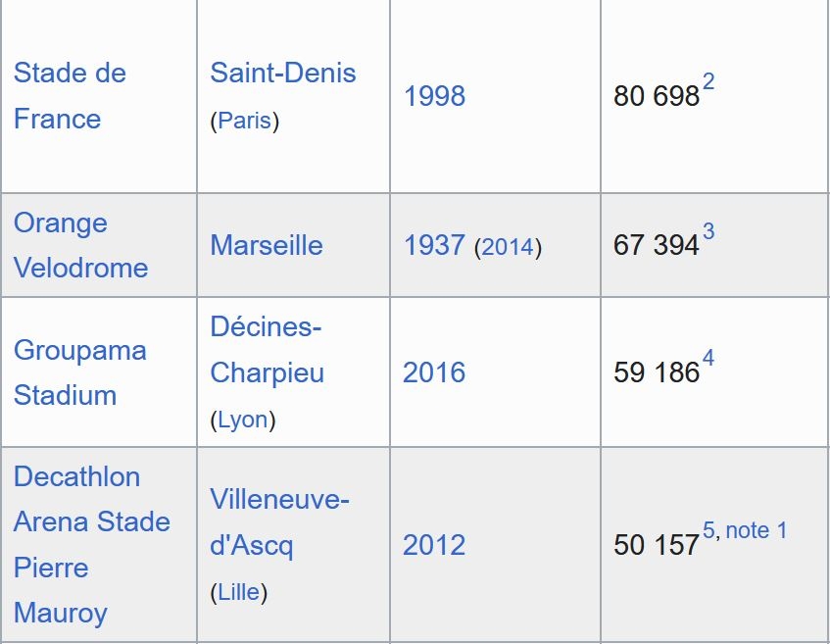The width and height of the screenshot is (830, 644).
Task: Open the 1998 year link
Action: pos(434,96)
